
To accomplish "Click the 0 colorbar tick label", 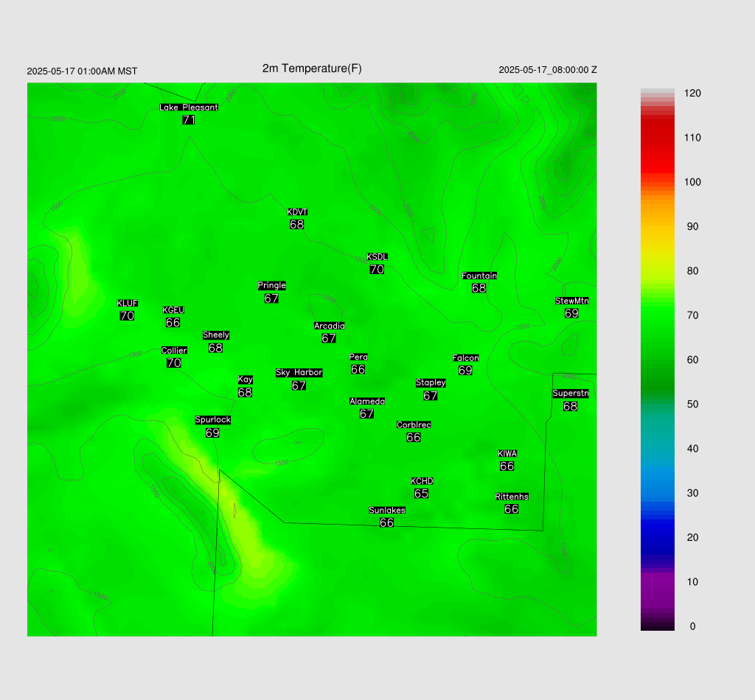I will (x=692, y=626).
